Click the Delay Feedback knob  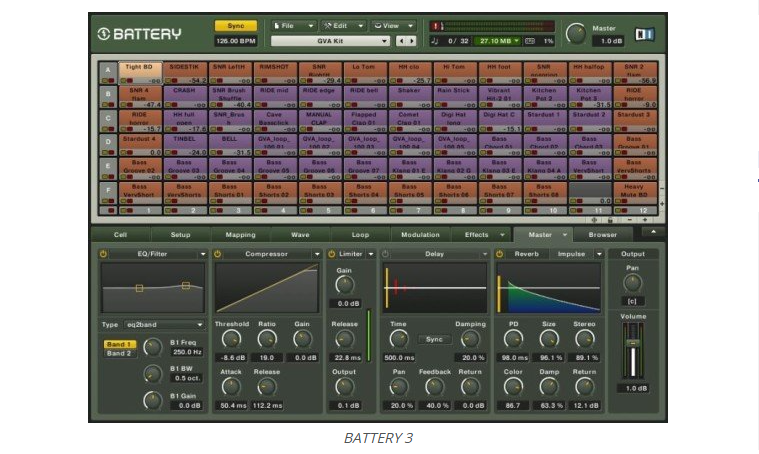click(434, 387)
